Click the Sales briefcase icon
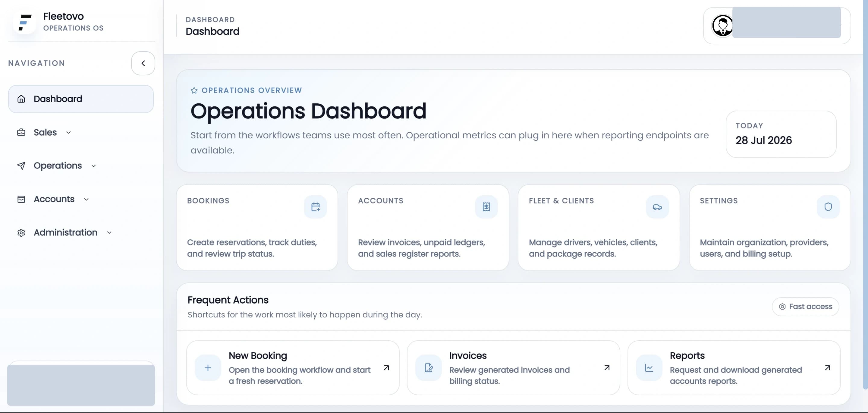Screen dimensions: 868x413 click(x=21, y=133)
